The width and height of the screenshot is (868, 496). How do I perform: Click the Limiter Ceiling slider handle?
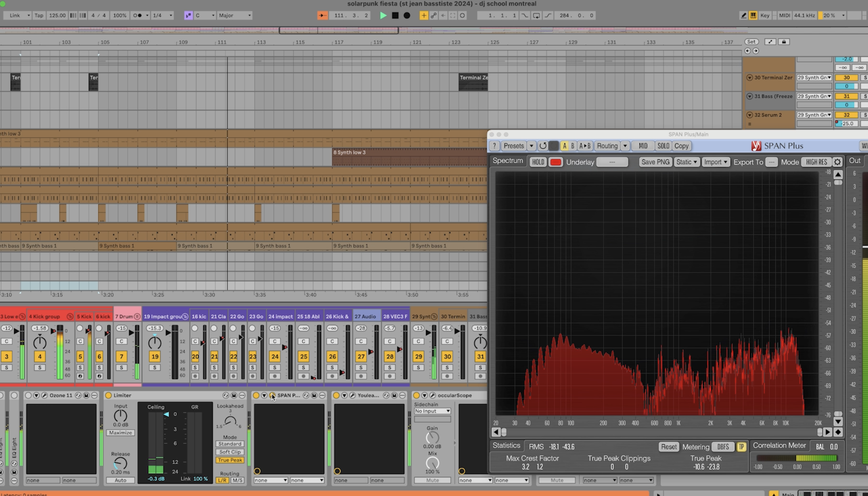(166, 414)
